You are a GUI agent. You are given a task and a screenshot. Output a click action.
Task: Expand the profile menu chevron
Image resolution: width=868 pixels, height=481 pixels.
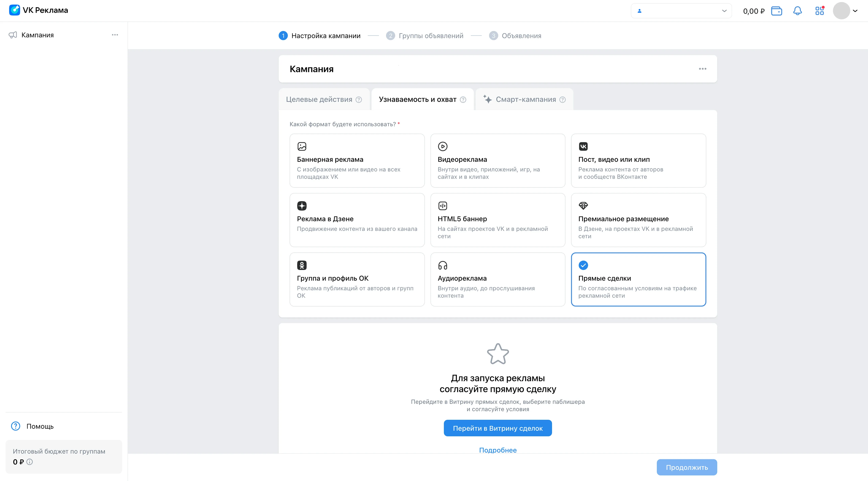[x=855, y=11]
